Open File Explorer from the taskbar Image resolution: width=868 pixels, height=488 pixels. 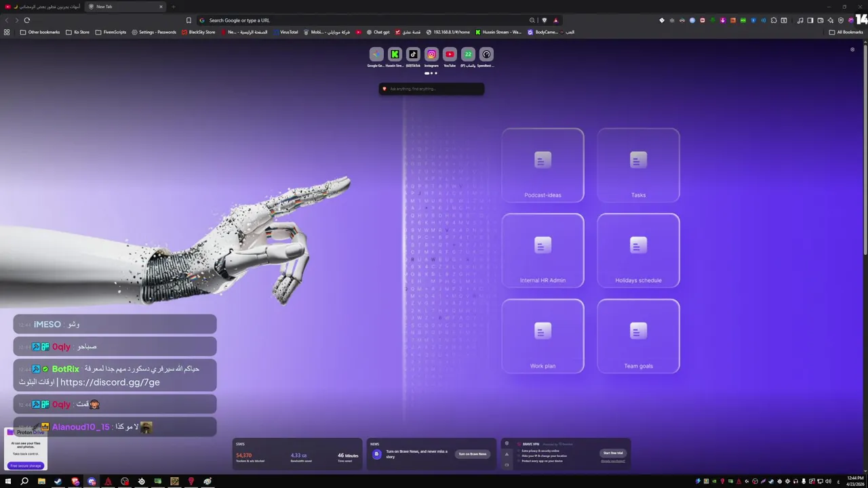[41, 482]
